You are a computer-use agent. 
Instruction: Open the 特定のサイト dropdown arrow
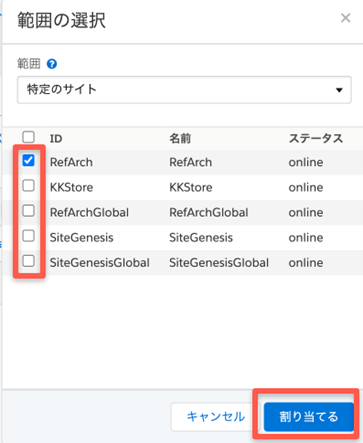(339, 90)
